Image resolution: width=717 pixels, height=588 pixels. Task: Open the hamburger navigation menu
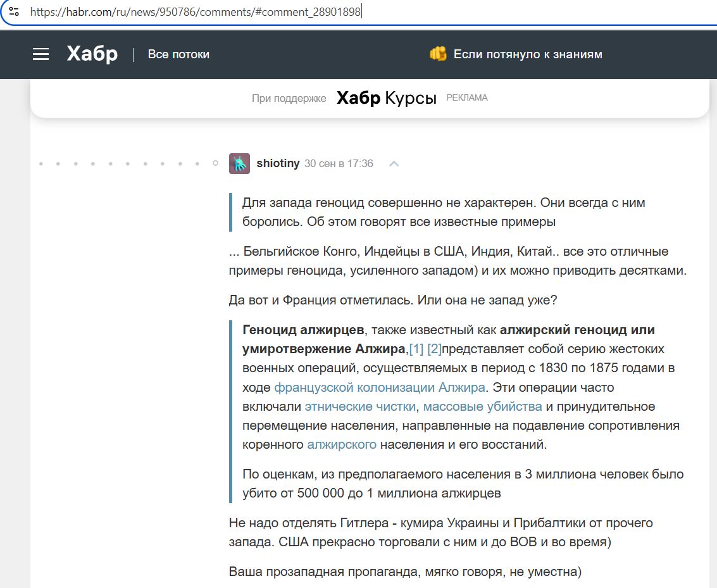coord(41,54)
